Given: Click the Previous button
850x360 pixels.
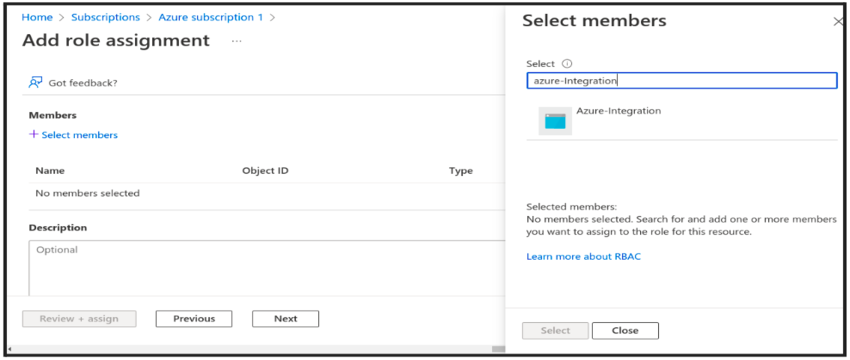Looking at the screenshot, I should [194, 319].
